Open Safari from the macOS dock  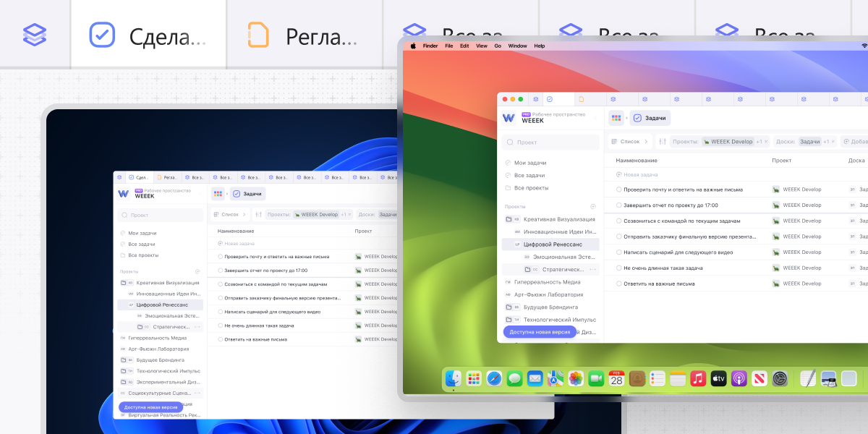click(494, 378)
